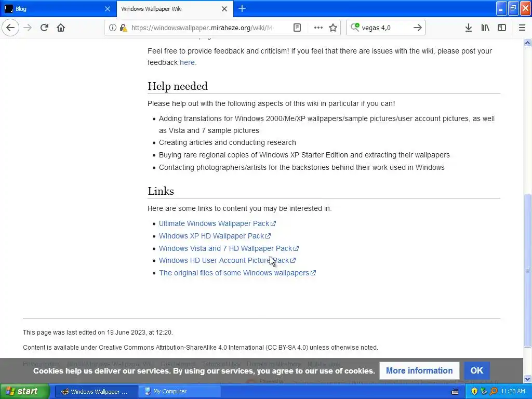532x399 pixels.
Task: Click the Help needed heading
Action: (178, 86)
